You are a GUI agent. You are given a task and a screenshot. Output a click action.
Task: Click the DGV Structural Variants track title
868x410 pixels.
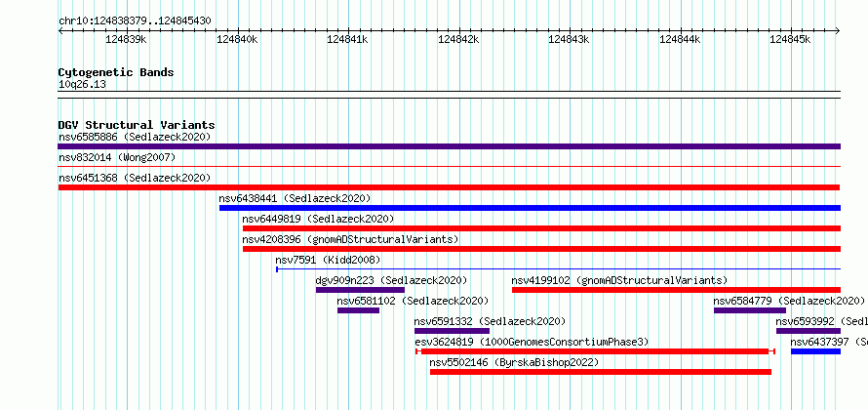pos(137,125)
